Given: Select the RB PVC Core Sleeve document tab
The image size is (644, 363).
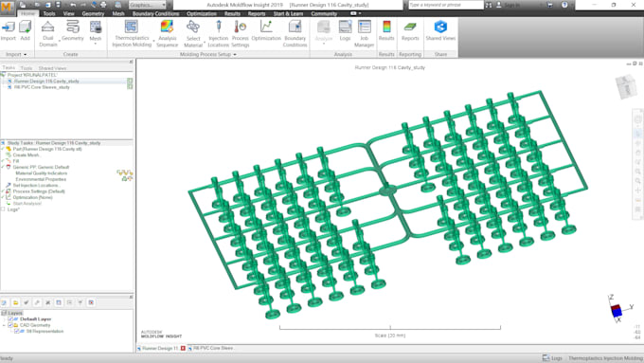Looking at the screenshot, I should coord(210,348).
